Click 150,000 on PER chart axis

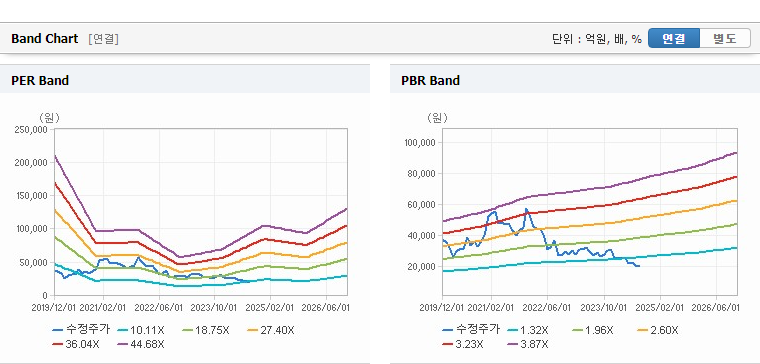tap(32, 195)
